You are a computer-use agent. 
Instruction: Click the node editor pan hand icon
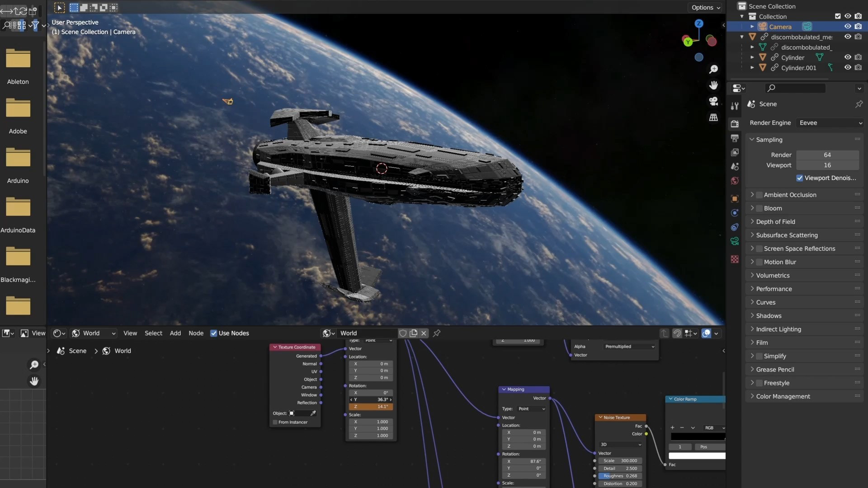[x=34, y=381]
